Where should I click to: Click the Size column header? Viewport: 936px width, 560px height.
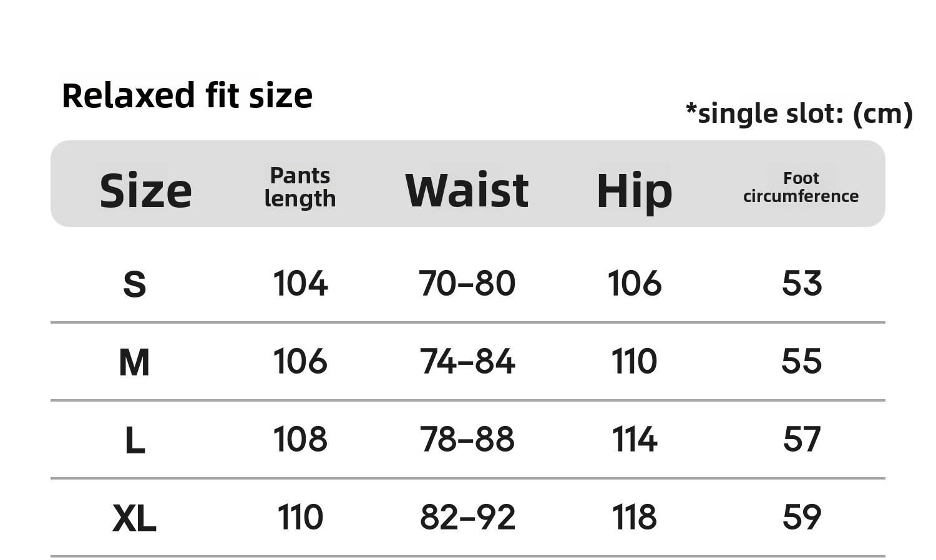pos(145,191)
